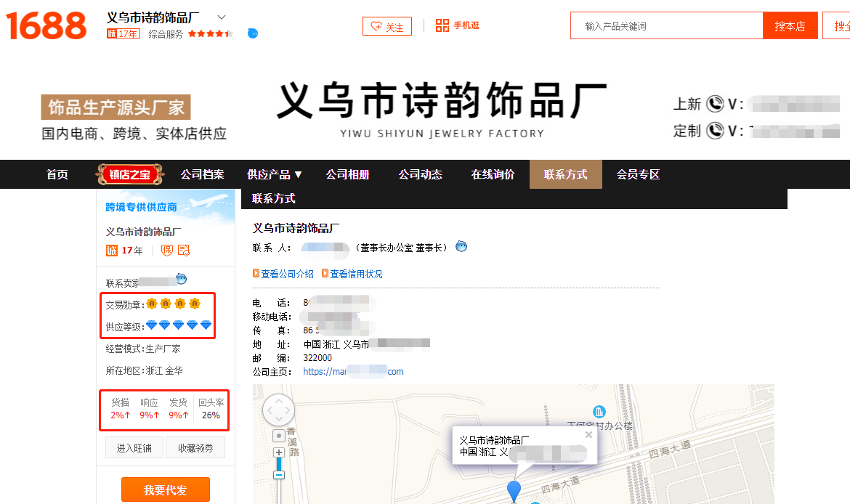This screenshot has height=504, width=850.
Task: Click the 饰品生产源头厂家 banner label
Action: (x=116, y=107)
